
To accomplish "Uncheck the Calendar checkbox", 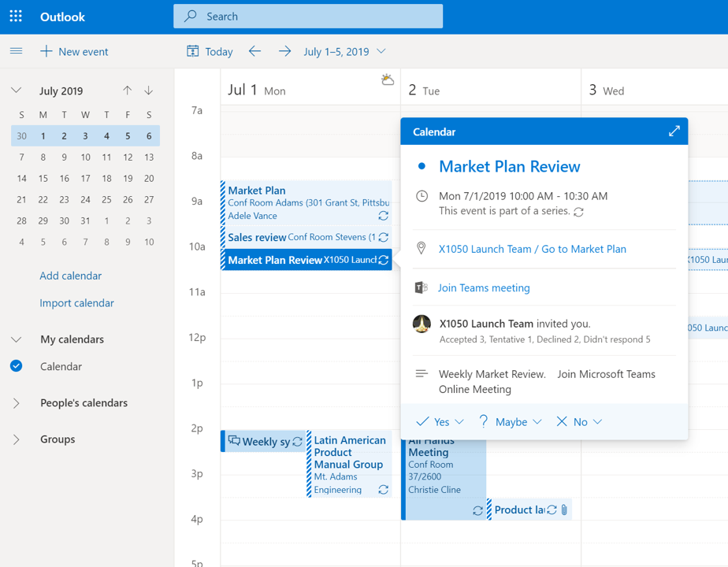I will (17, 366).
